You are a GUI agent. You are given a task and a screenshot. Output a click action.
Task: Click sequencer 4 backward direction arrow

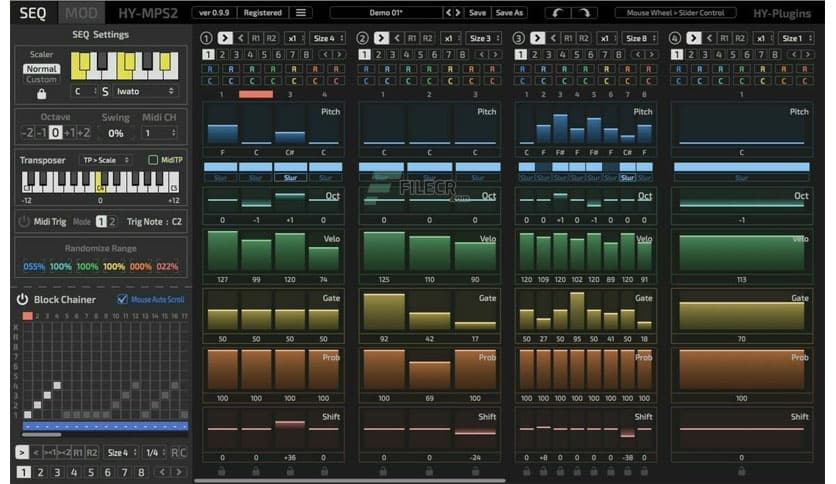(710, 38)
